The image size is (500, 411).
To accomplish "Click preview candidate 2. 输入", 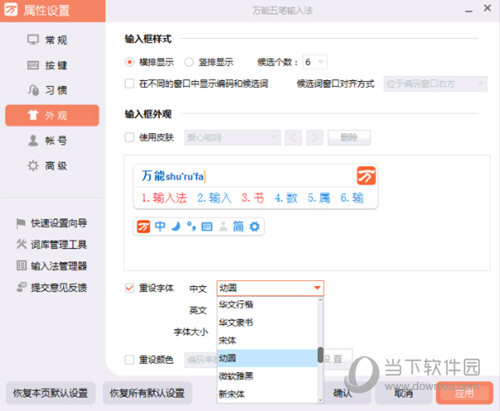I will point(214,198).
